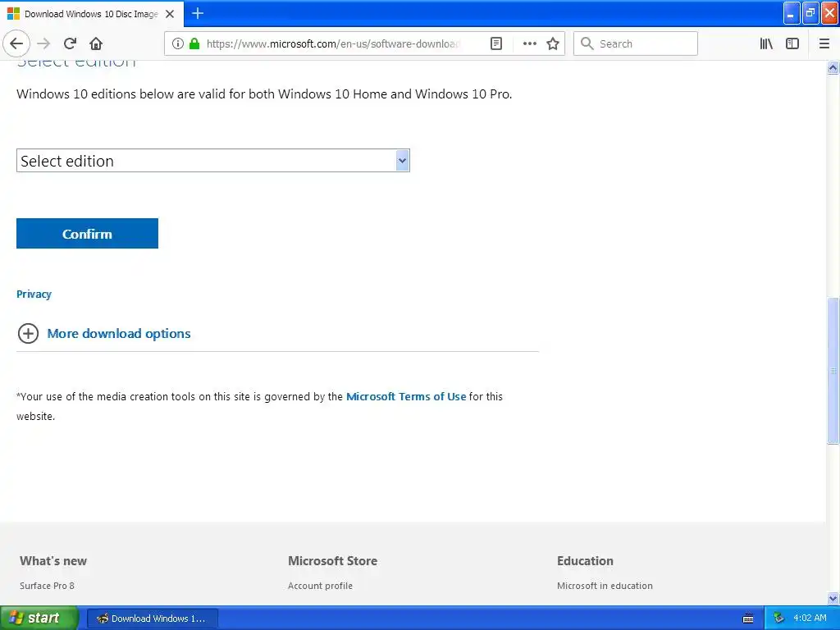This screenshot has height=630, width=840.
Task: Click the page scrollbar down arrow
Action: click(833, 598)
